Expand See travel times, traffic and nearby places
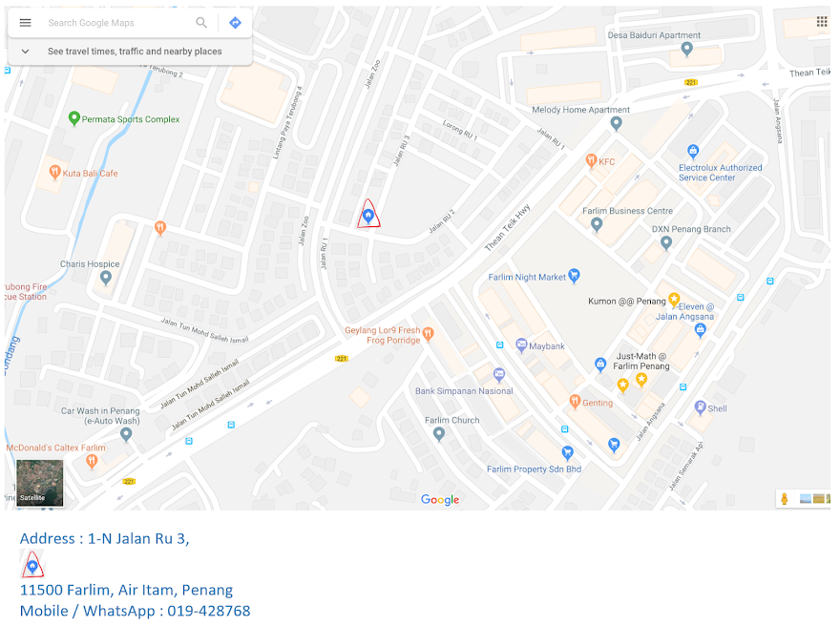This screenshot has height=626, width=840. 135,52
